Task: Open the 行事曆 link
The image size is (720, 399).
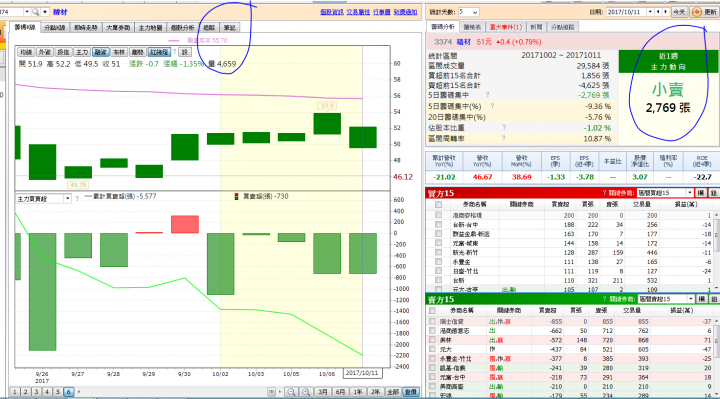Action: pos(382,12)
